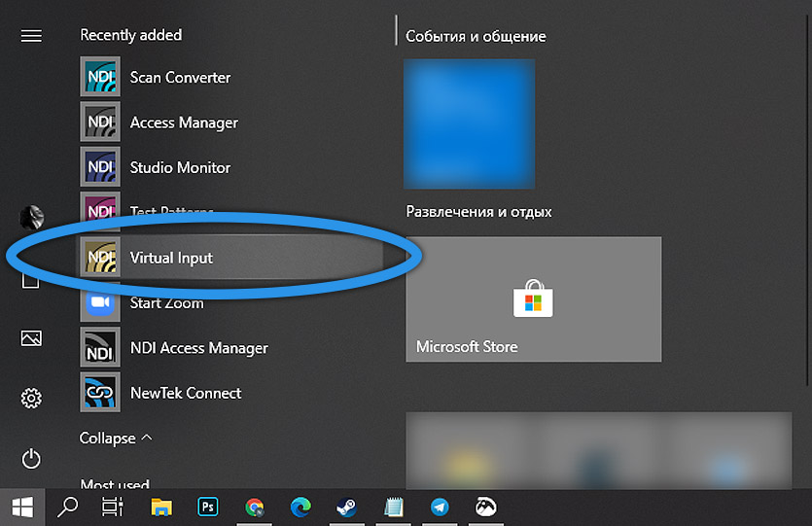
Task: Open the panda icon in the taskbar
Action: coord(486,507)
